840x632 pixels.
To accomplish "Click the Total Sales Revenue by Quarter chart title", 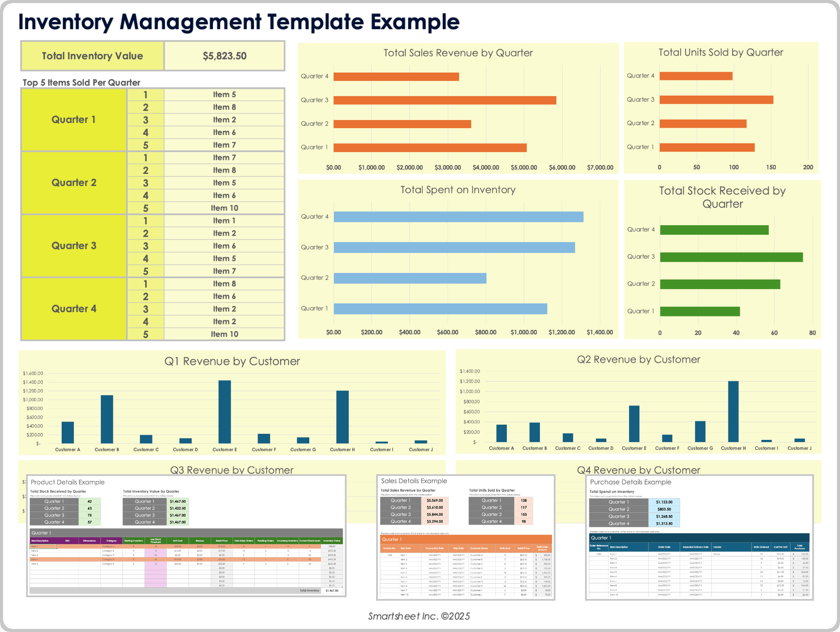I will click(457, 53).
